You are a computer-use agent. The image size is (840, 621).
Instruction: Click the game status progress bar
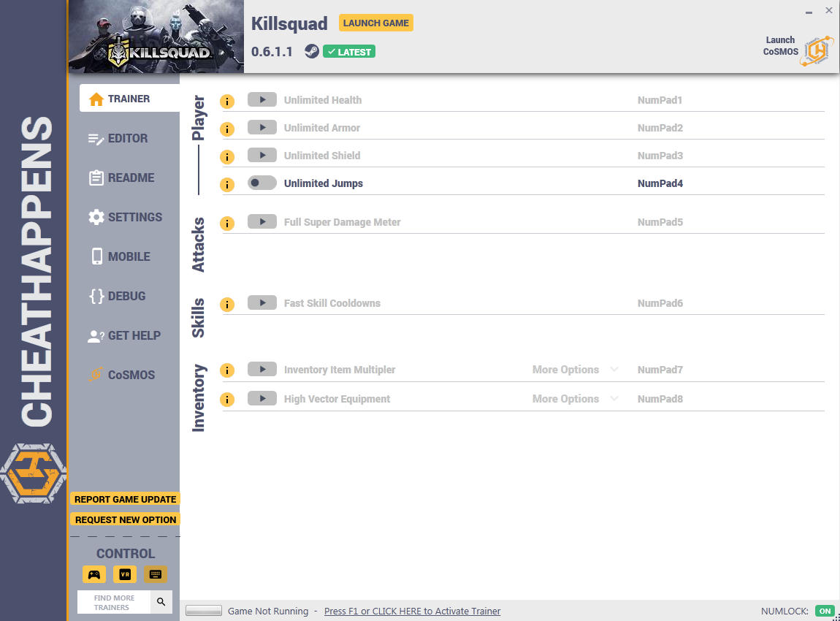click(x=204, y=611)
